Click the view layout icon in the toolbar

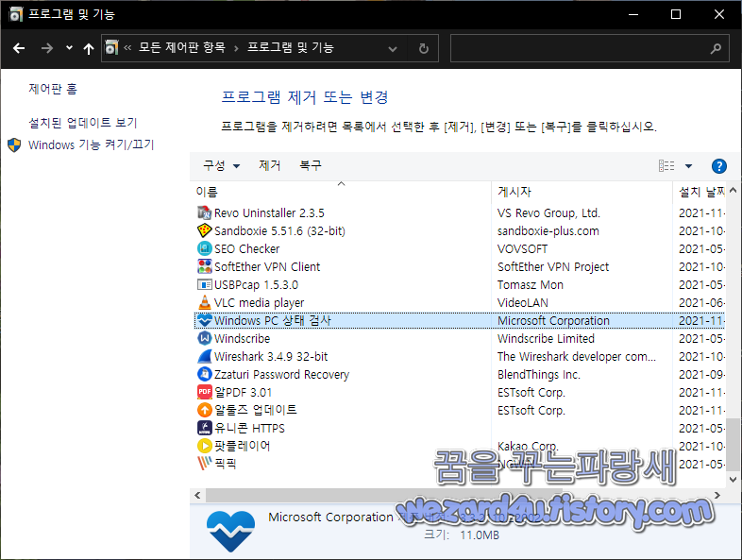[x=666, y=165]
